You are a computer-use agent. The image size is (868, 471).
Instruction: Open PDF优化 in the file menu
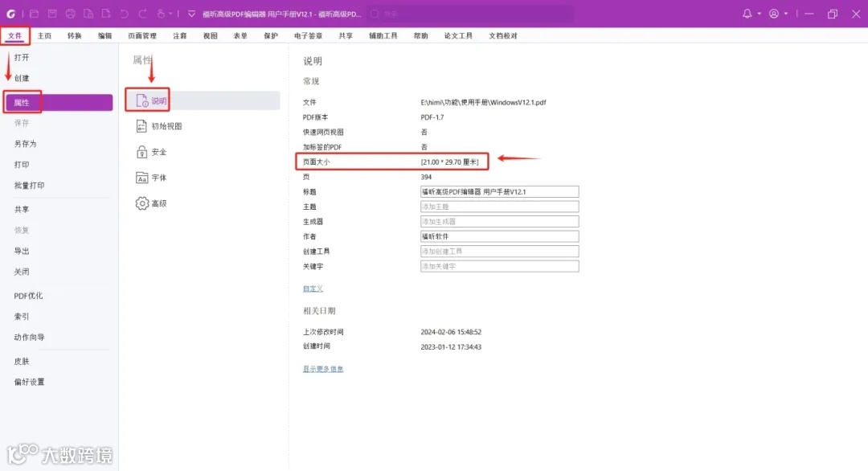(x=28, y=296)
